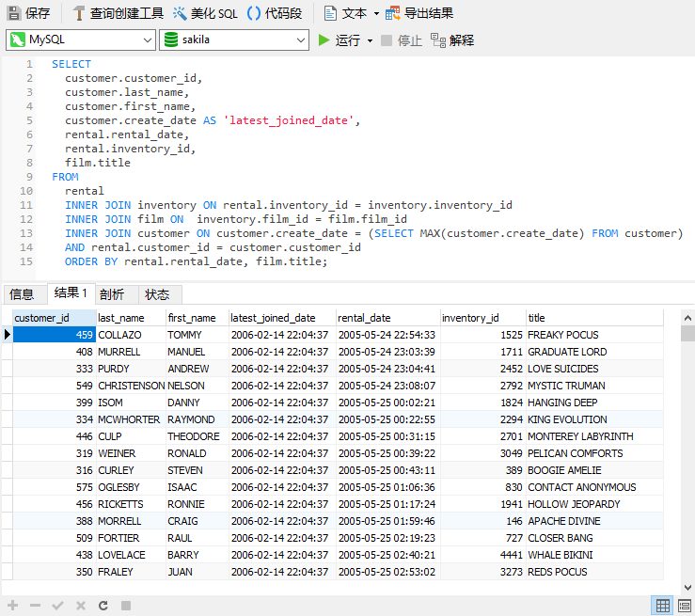Select the cell HOLLOW JEOPARDY
Screen dimensions: 695x616
point(594,504)
